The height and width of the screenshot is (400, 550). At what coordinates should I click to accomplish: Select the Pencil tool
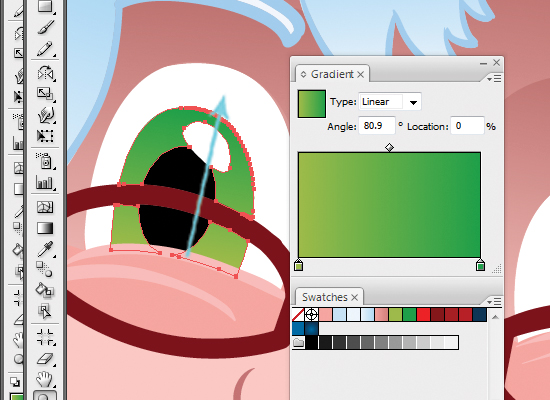45,49
